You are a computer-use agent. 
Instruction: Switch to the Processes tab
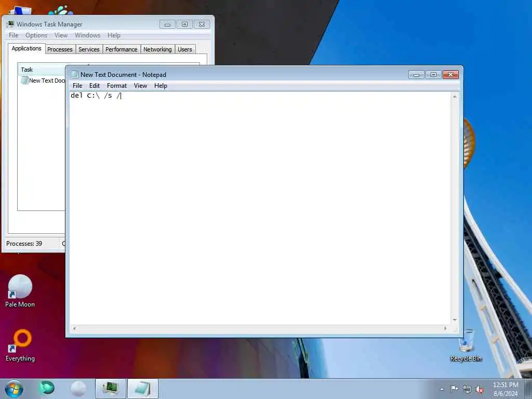pyautogui.click(x=60, y=49)
